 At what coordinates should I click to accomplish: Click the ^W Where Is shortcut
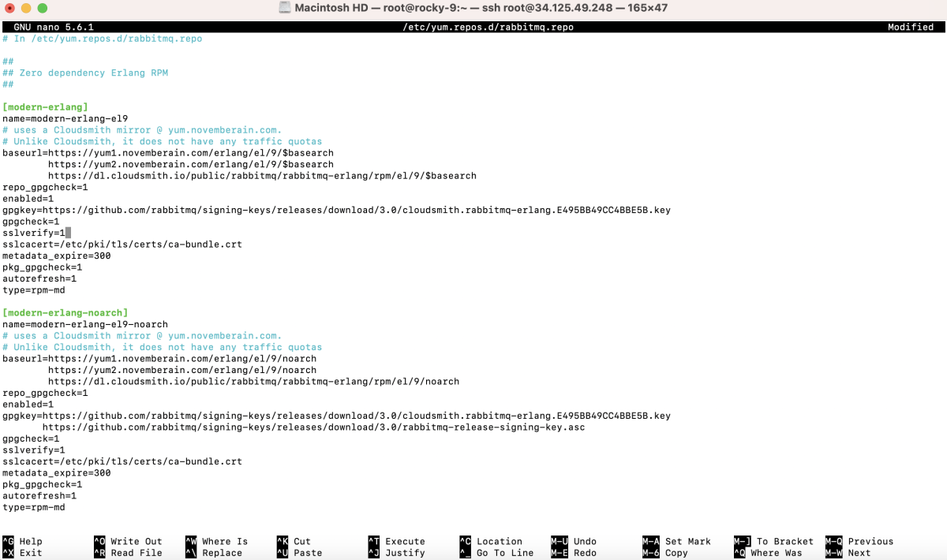(x=217, y=542)
